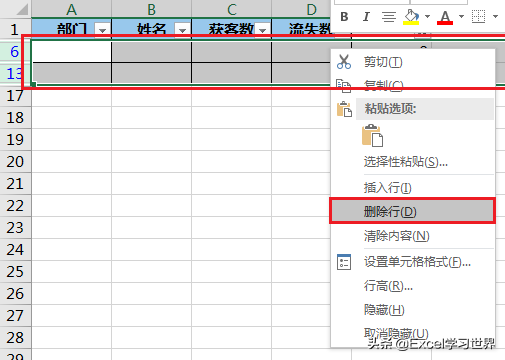This screenshot has width=505, height=360.
Task: Select row 18 header
Action: coord(15,117)
